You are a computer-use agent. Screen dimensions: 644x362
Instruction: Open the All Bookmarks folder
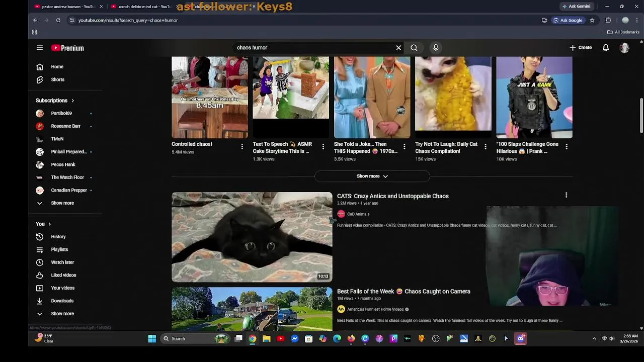(623, 32)
